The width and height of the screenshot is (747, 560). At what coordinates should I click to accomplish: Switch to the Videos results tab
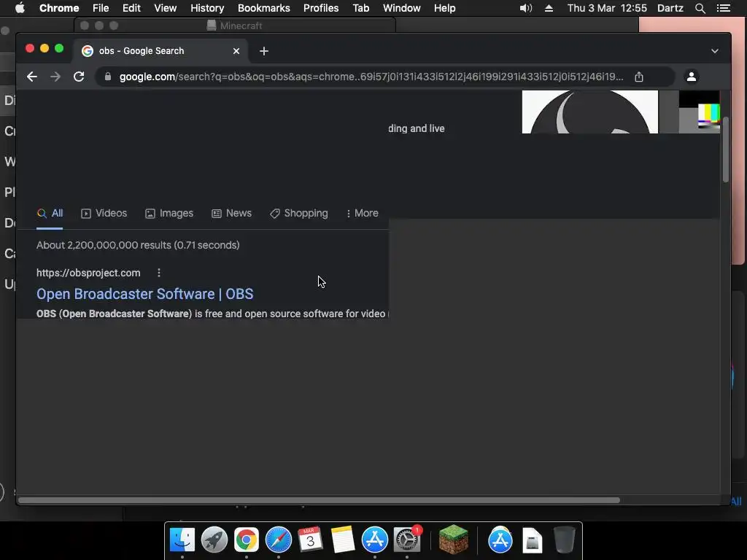pyautogui.click(x=104, y=214)
